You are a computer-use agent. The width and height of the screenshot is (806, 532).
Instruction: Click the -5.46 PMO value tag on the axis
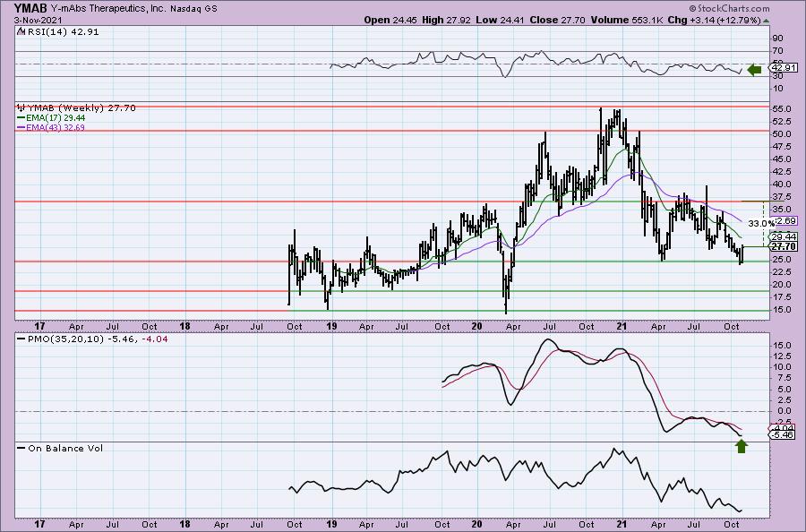[x=783, y=435]
